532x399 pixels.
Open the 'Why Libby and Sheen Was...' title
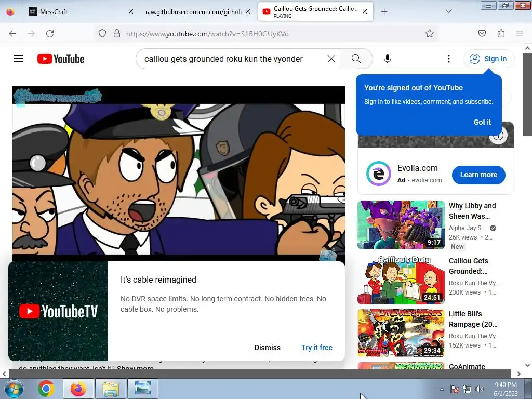coord(472,211)
